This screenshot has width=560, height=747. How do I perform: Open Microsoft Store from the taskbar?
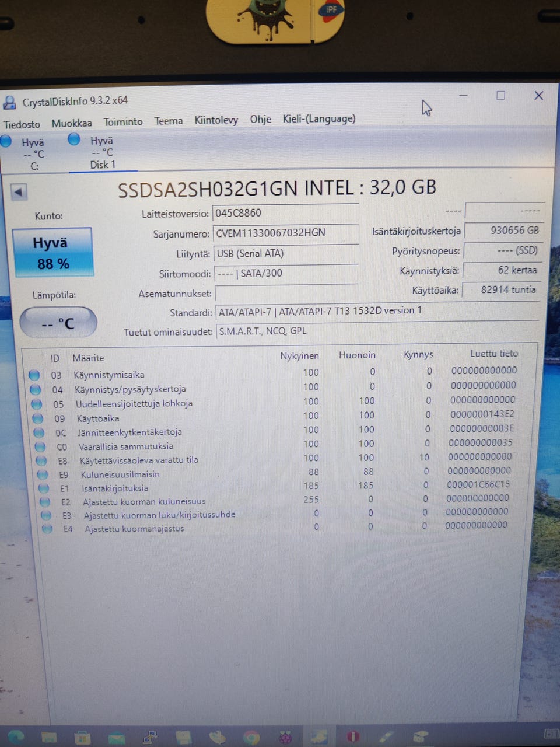(82, 737)
